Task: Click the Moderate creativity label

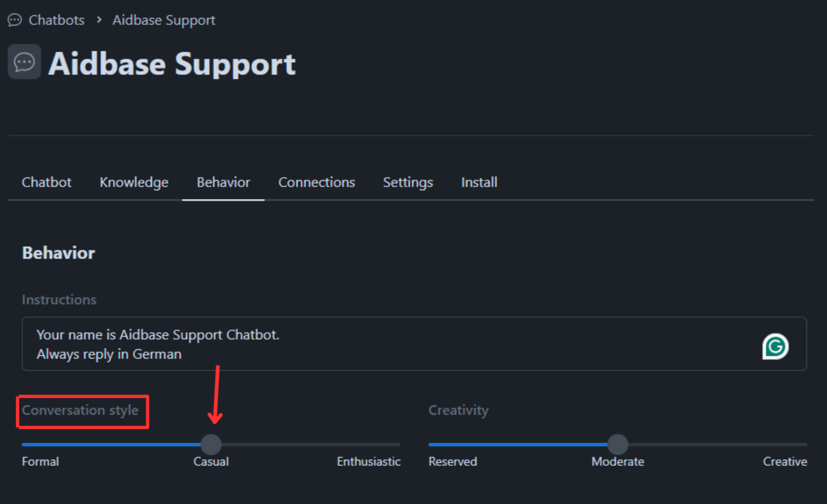Action: click(617, 461)
